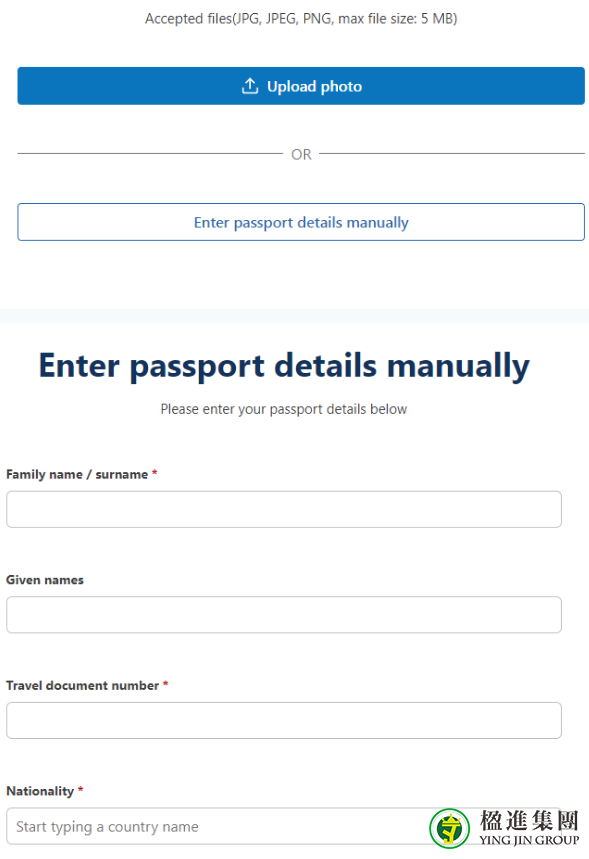Image resolution: width=589 pixels, height=859 pixels.
Task: Click the Upload photo button label
Action: tap(314, 87)
